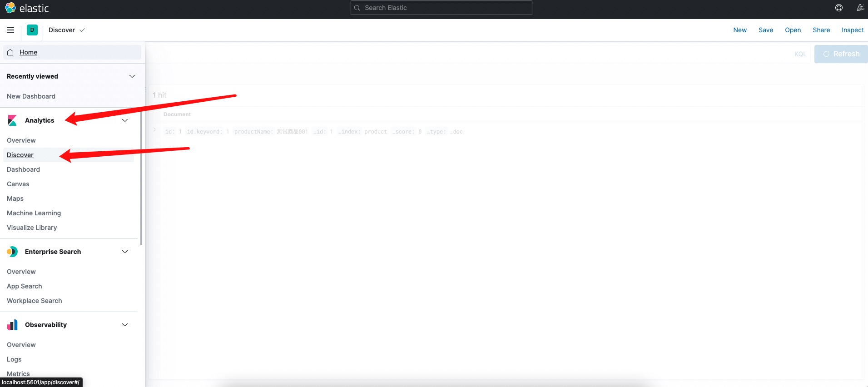Click the Enterprise Search logo icon
The image size is (868, 387).
click(12, 252)
